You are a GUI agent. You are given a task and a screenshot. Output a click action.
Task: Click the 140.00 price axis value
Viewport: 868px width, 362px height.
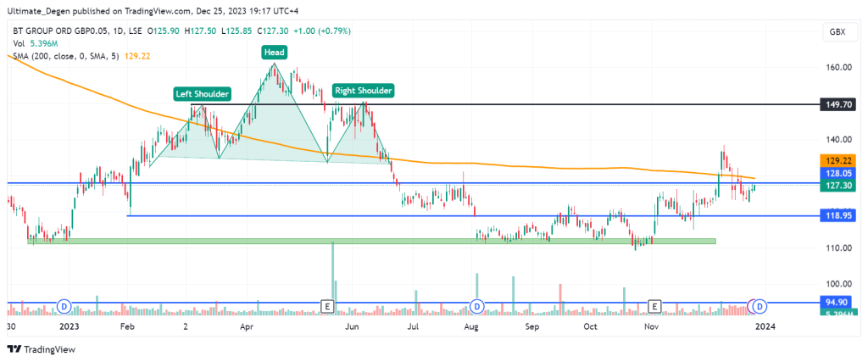tap(839, 140)
